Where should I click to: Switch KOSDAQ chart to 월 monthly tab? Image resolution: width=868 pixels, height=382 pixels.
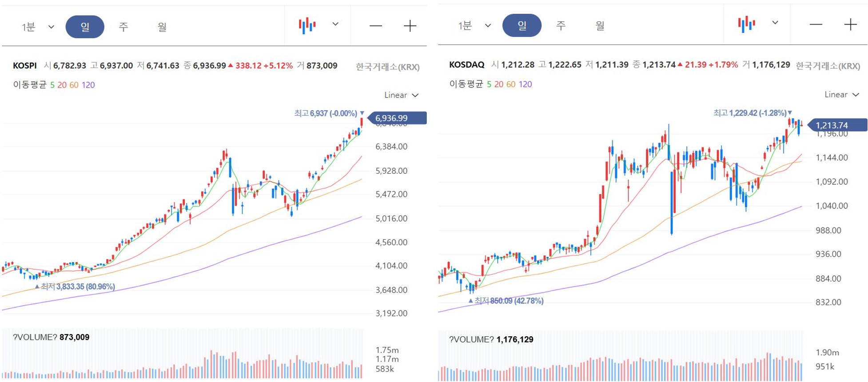(x=600, y=26)
